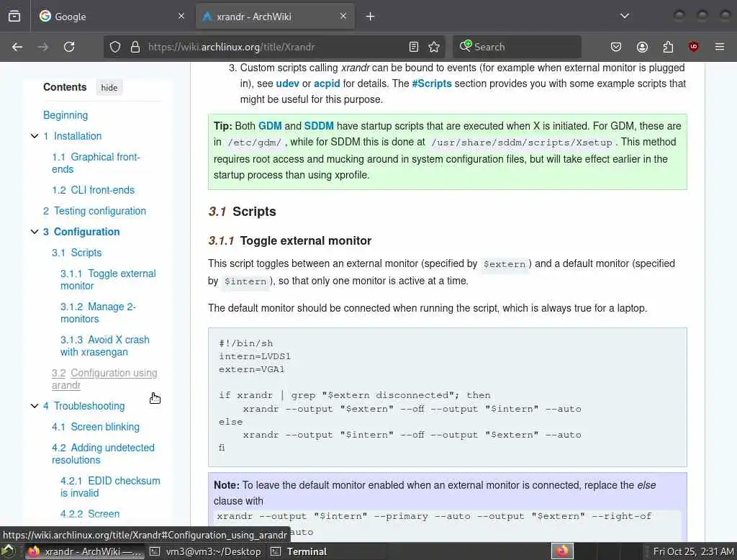Switch to vm3@vm3:~/Desktop terminal taskbar window

click(205, 551)
